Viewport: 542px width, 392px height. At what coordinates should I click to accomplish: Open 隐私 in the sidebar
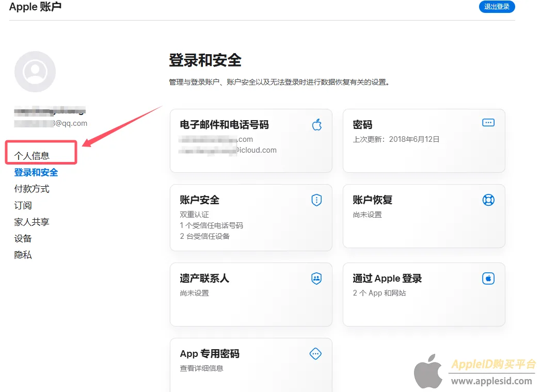(23, 255)
